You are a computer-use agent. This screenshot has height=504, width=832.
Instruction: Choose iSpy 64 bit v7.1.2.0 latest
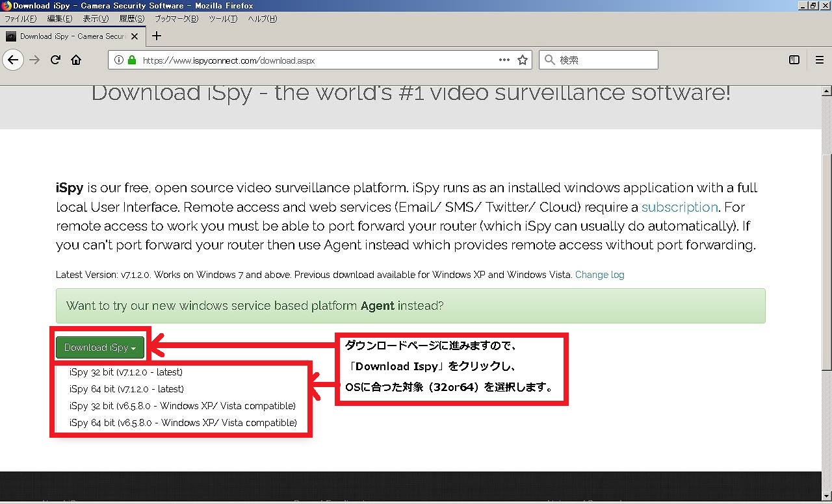point(127,389)
